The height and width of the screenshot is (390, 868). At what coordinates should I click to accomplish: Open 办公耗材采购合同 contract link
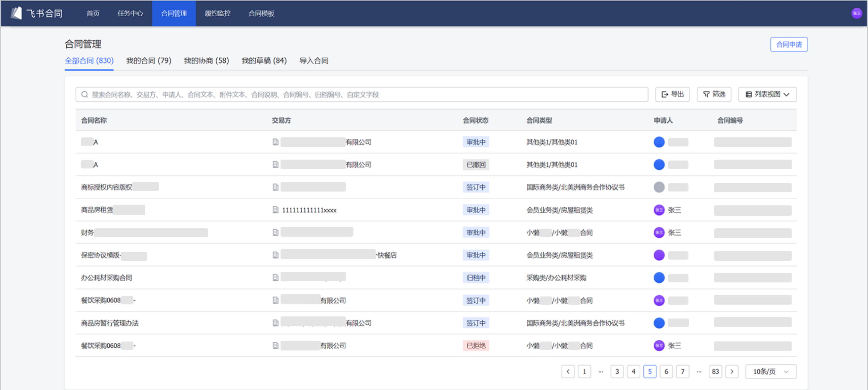pos(106,278)
